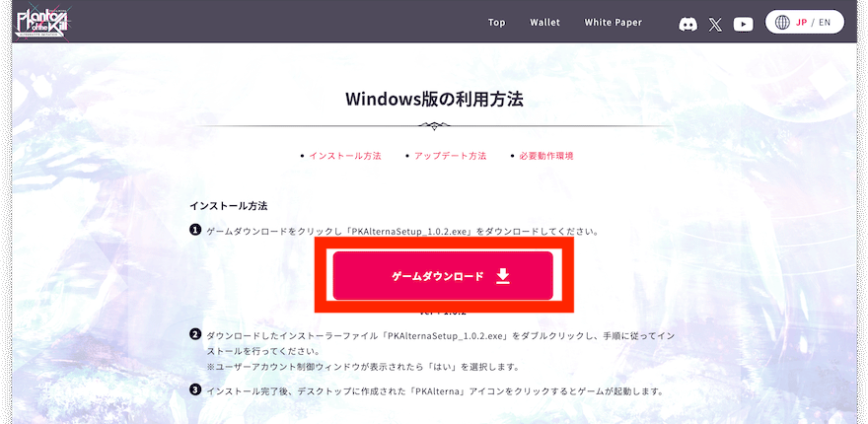The image size is (868, 424).
Task: Open the YouTube icon link
Action: point(743,24)
